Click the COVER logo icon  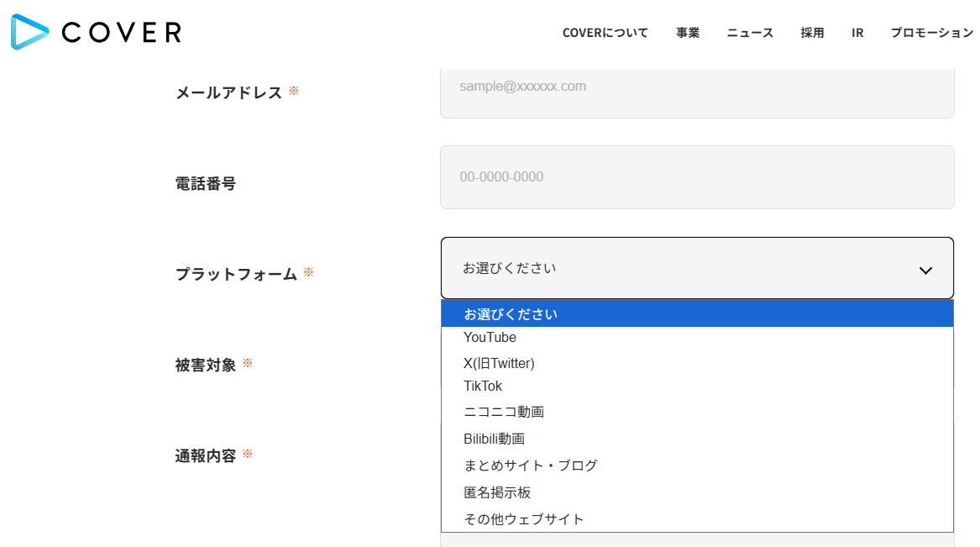coord(29,32)
